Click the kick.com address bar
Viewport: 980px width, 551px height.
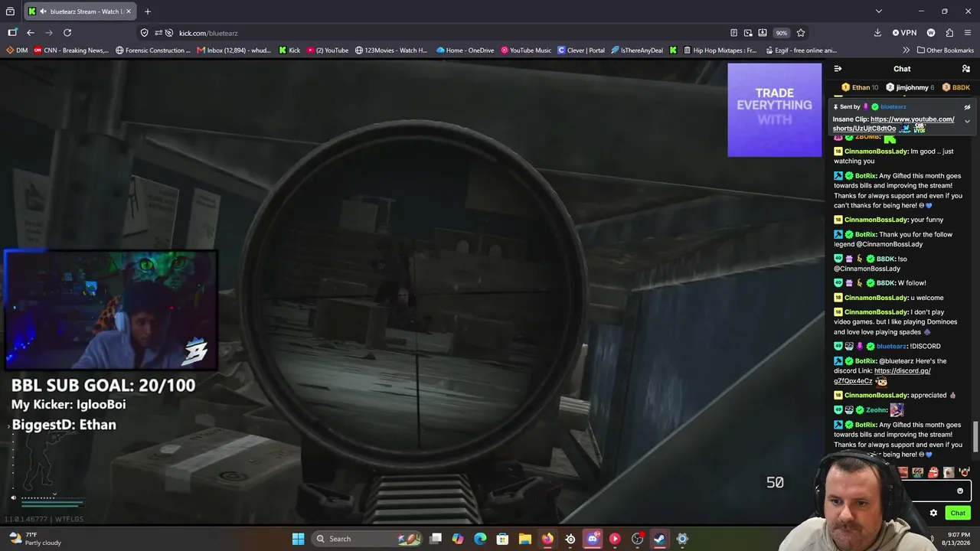click(x=452, y=33)
